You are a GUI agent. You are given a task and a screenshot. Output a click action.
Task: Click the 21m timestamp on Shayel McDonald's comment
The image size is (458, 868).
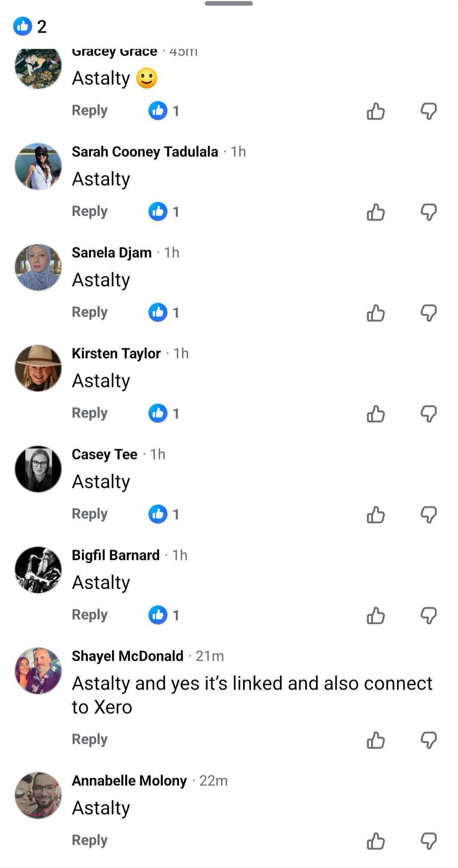pyautogui.click(x=210, y=656)
